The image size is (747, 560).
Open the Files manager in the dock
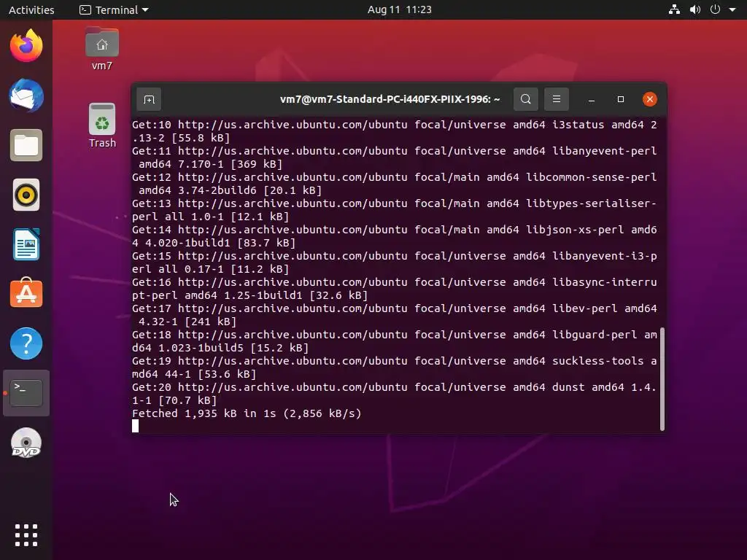(x=26, y=145)
